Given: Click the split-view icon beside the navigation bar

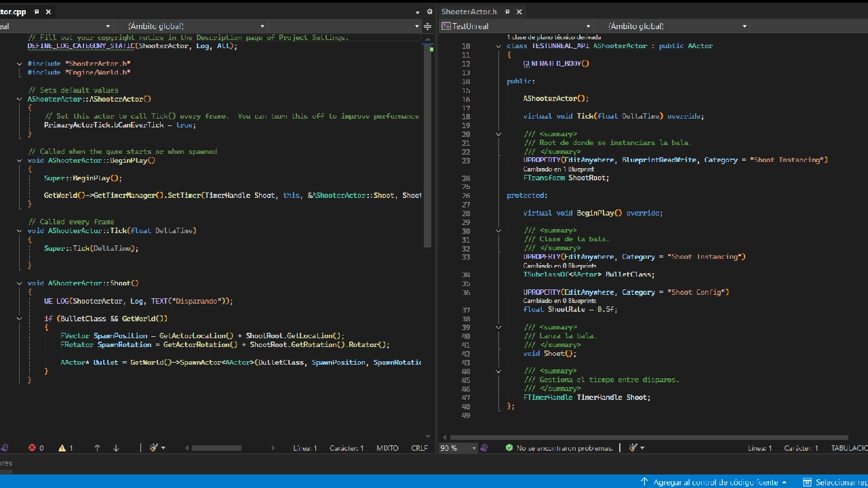Looking at the screenshot, I should coord(427,26).
